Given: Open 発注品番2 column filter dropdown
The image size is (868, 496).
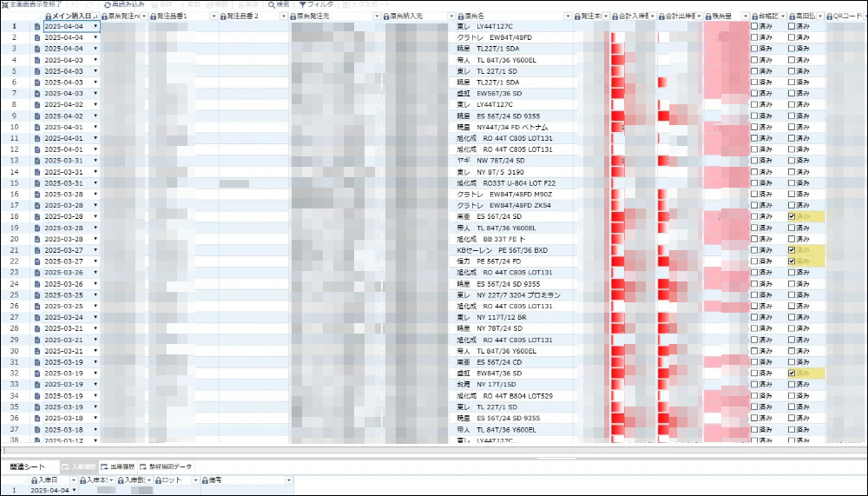Looking at the screenshot, I should tap(284, 17).
